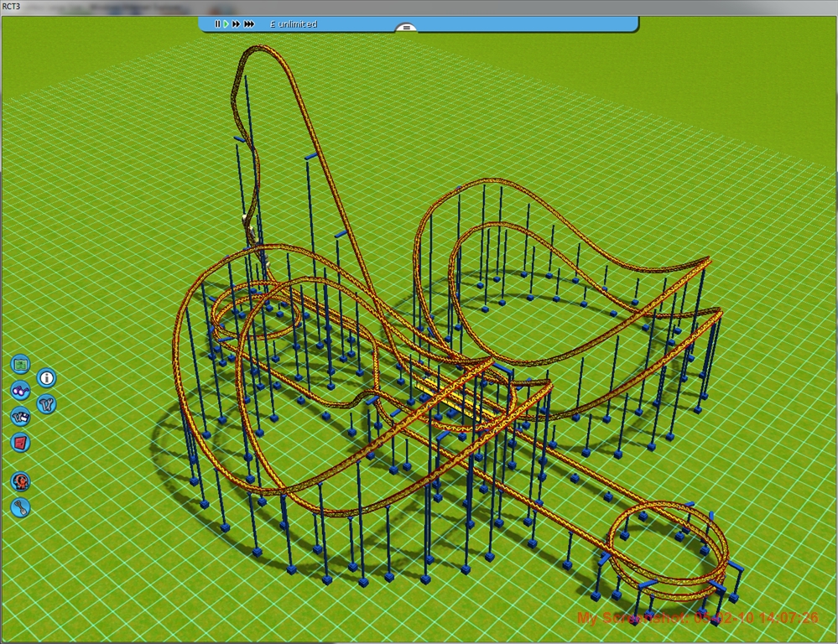Open the rides and attractions icon
This screenshot has height=644, width=838.
21,481
